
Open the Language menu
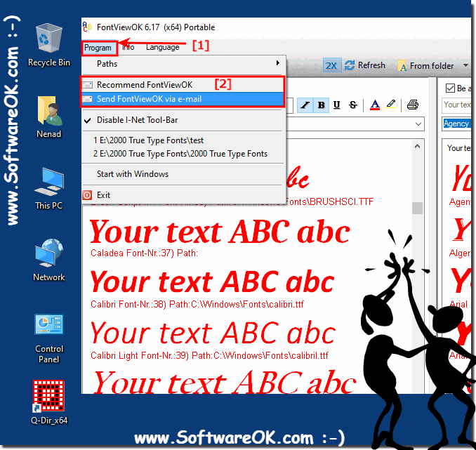[162, 47]
